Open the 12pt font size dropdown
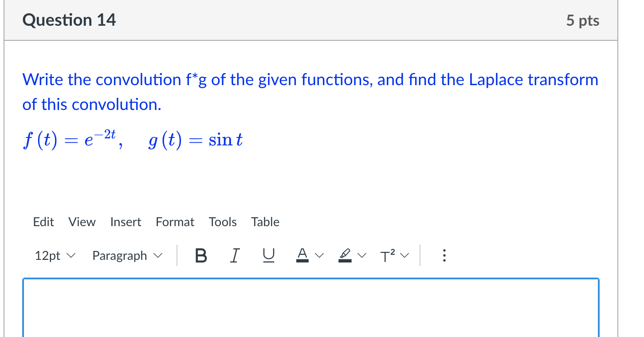The height and width of the screenshot is (337, 644). (54, 255)
